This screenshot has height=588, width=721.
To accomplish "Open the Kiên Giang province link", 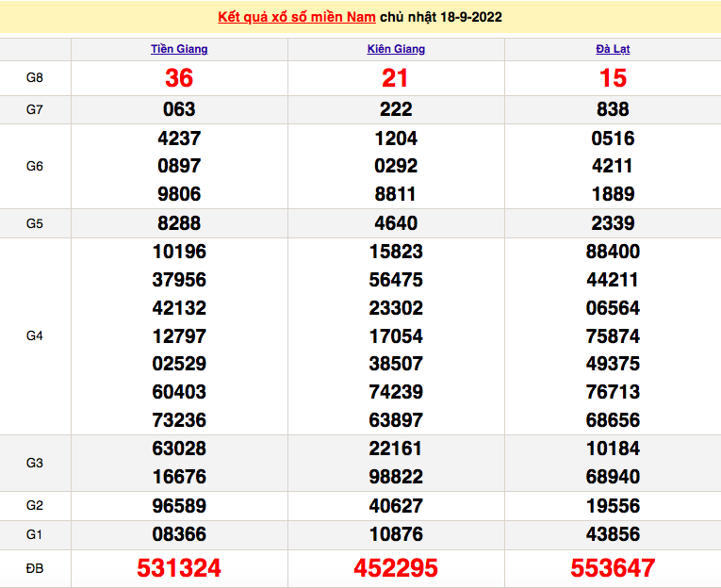I will tap(396, 49).
